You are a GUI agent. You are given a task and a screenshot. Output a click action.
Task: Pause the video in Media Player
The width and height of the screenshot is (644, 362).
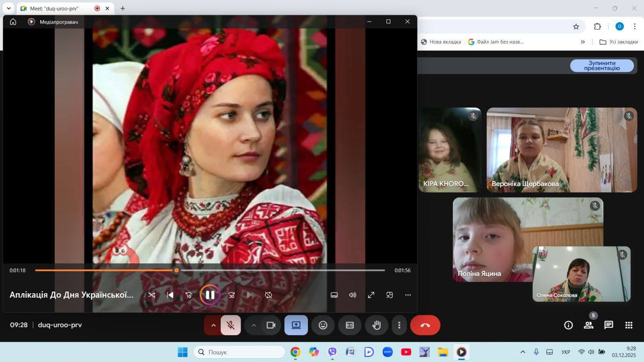pos(210,295)
